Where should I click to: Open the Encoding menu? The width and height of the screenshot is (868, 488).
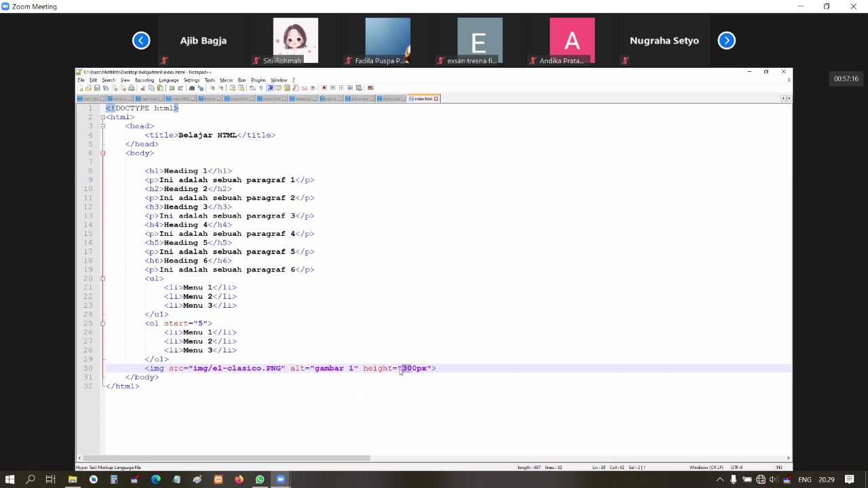tap(144, 80)
